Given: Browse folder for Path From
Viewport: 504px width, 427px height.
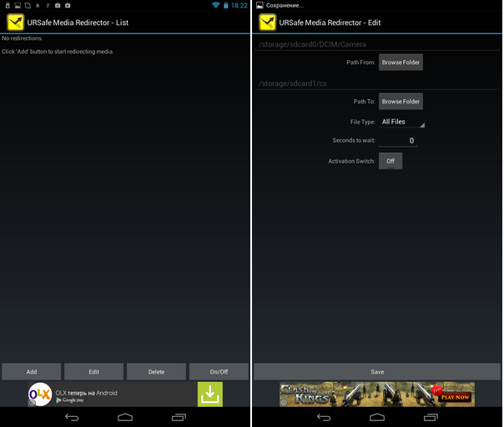Looking at the screenshot, I should [x=401, y=63].
